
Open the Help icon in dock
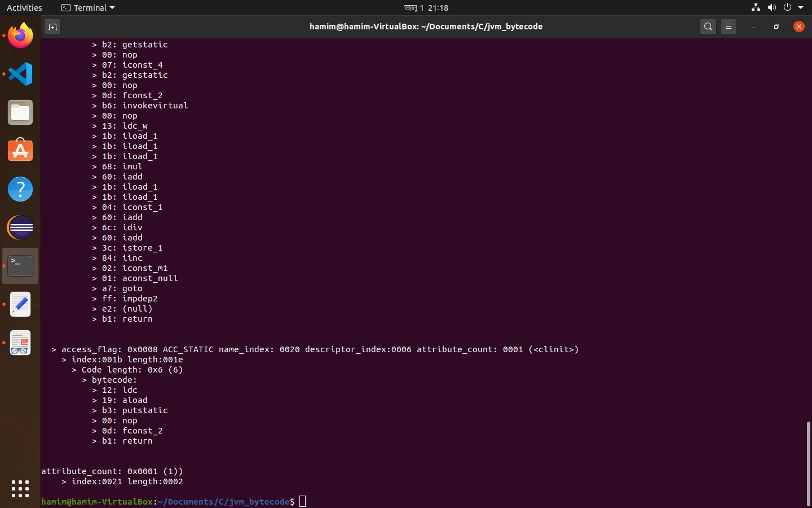[20, 189]
